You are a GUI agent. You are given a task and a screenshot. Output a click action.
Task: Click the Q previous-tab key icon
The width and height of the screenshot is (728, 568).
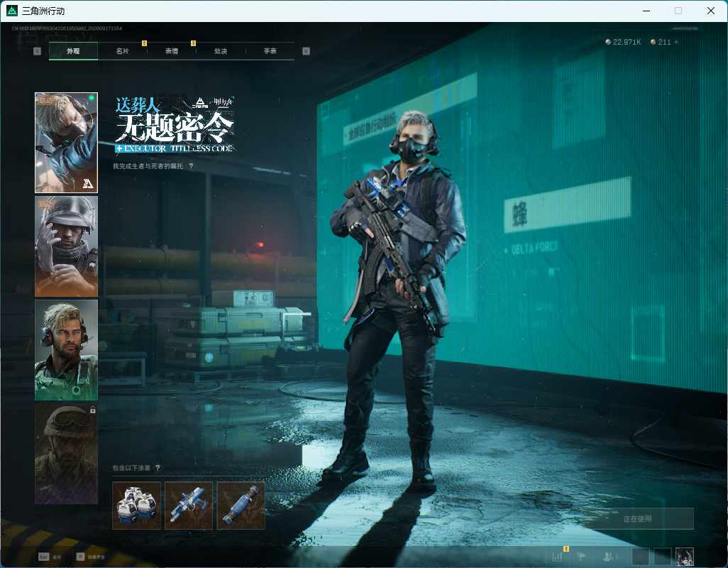(x=38, y=51)
